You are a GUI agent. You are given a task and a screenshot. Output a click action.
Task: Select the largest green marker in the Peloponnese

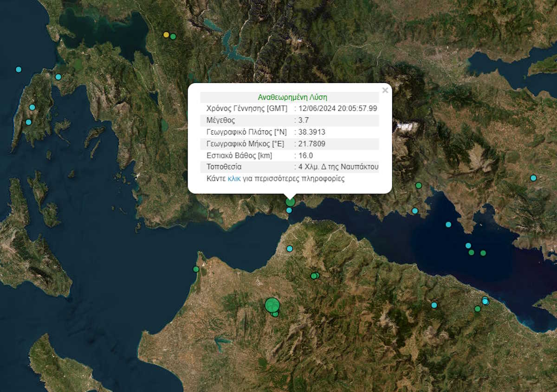click(272, 305)
